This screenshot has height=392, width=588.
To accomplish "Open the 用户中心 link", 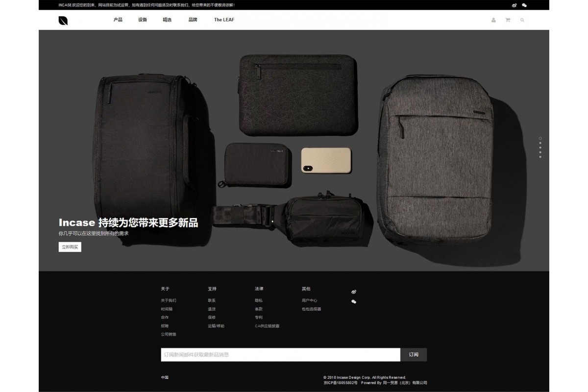I will 310,300.
